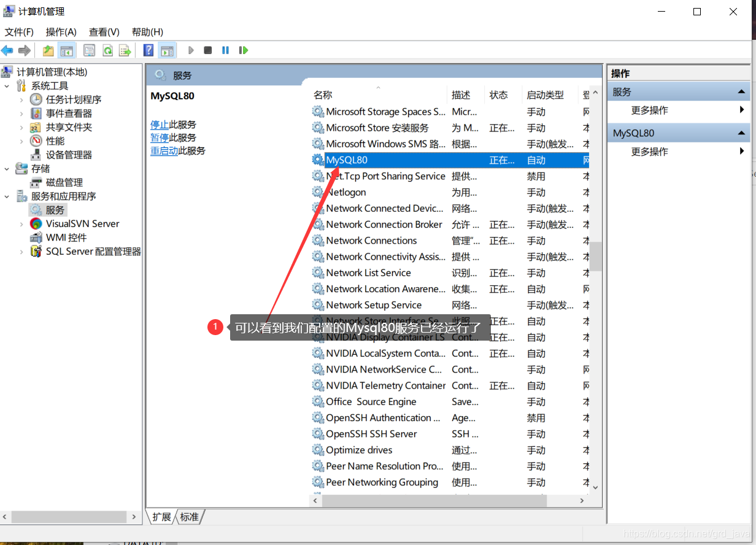Expand the SQL Server 配置管理器 arrow

[x=21, y=252]
